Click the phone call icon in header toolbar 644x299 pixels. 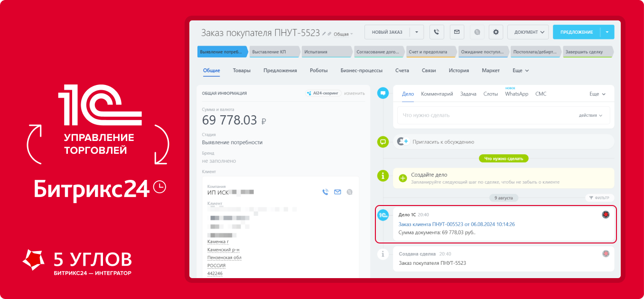click(437, 32)
